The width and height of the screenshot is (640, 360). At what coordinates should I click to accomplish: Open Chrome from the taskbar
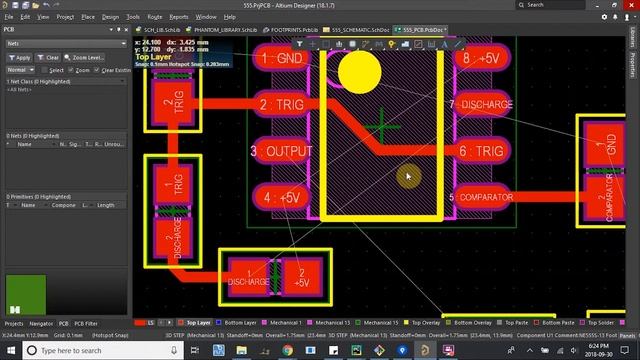287,350
